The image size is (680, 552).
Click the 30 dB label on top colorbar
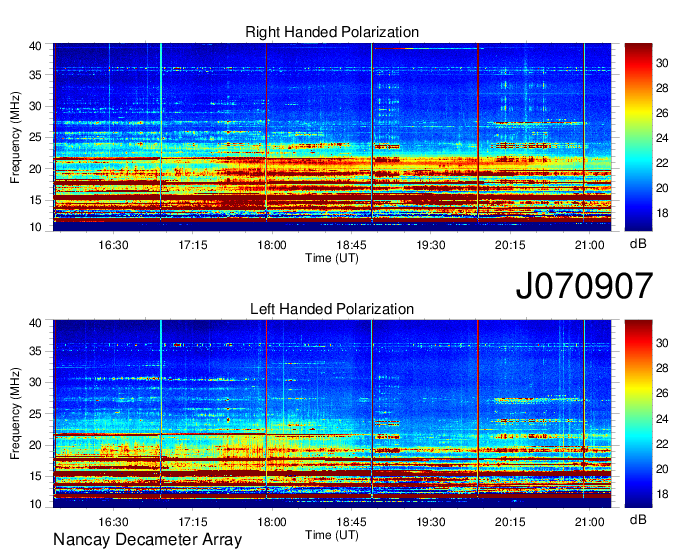click(662, 63)
